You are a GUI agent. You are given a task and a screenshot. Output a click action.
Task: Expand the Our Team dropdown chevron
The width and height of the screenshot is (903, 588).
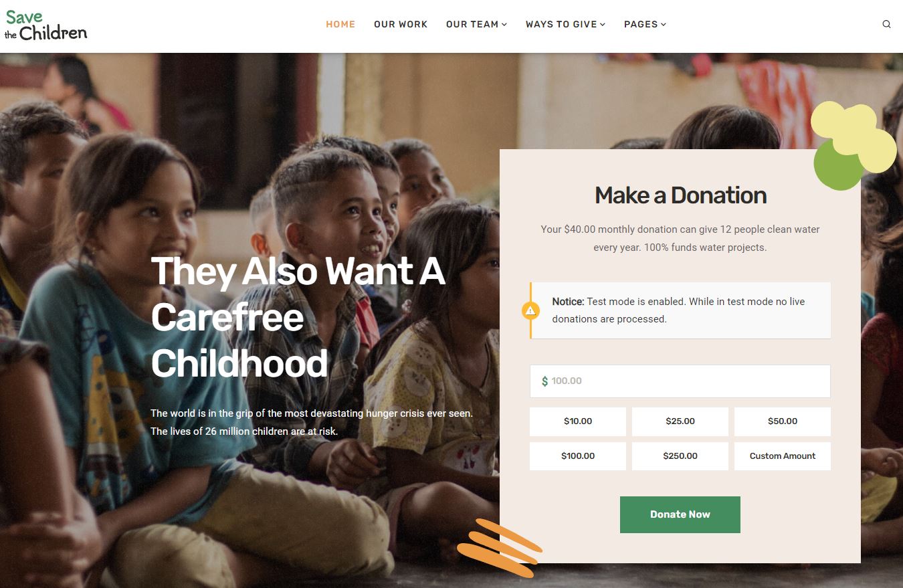tap(504, 25)
